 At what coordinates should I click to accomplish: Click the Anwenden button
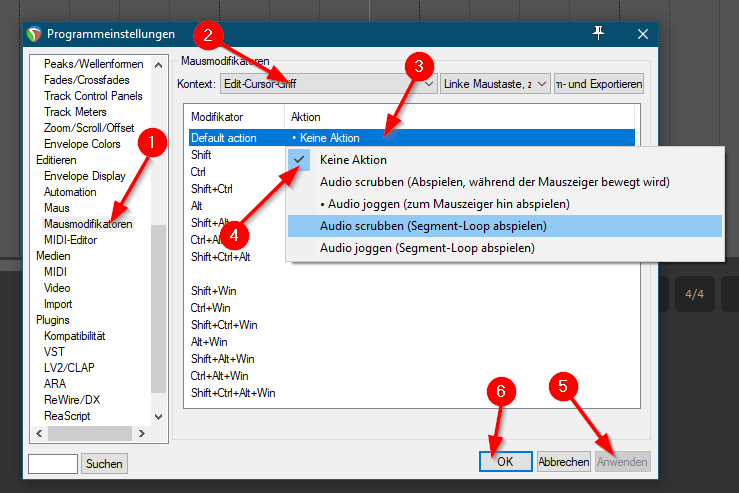pyautogui.click(x=622, y=461)
